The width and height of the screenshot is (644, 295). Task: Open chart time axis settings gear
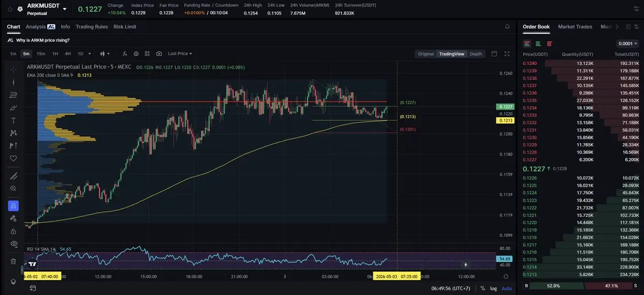click(506, 277)
